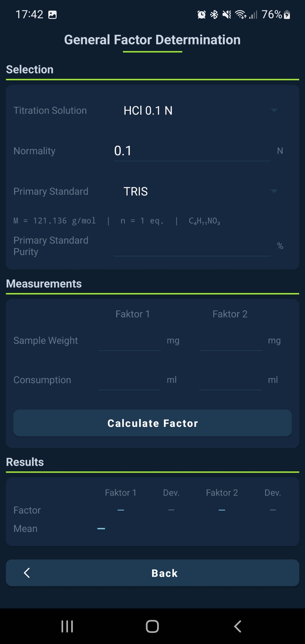
Task: Expand the HCl 0.1 N selection list
Action: click(x=274, y=110)
